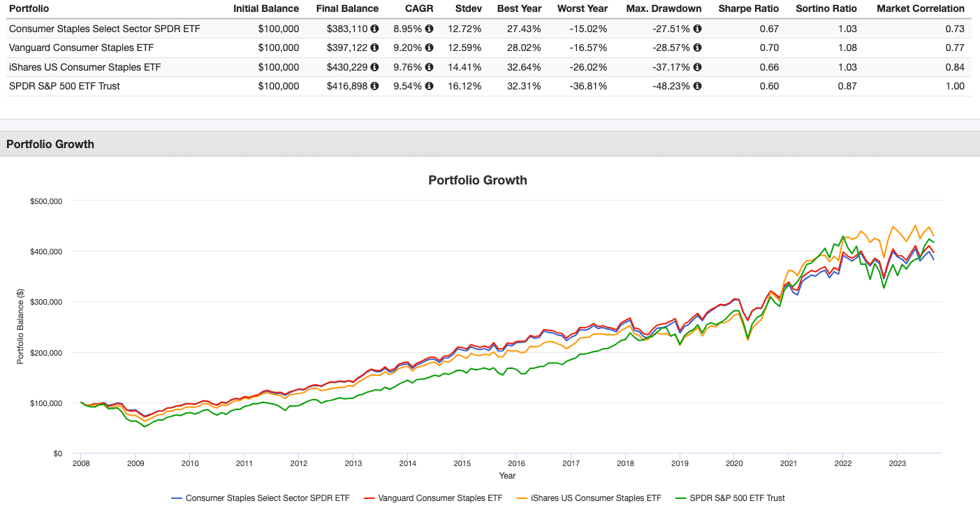
Task: Toggle Consumer Staples Select Sector SPDR ETF legend entry
Action: point(261,498)
